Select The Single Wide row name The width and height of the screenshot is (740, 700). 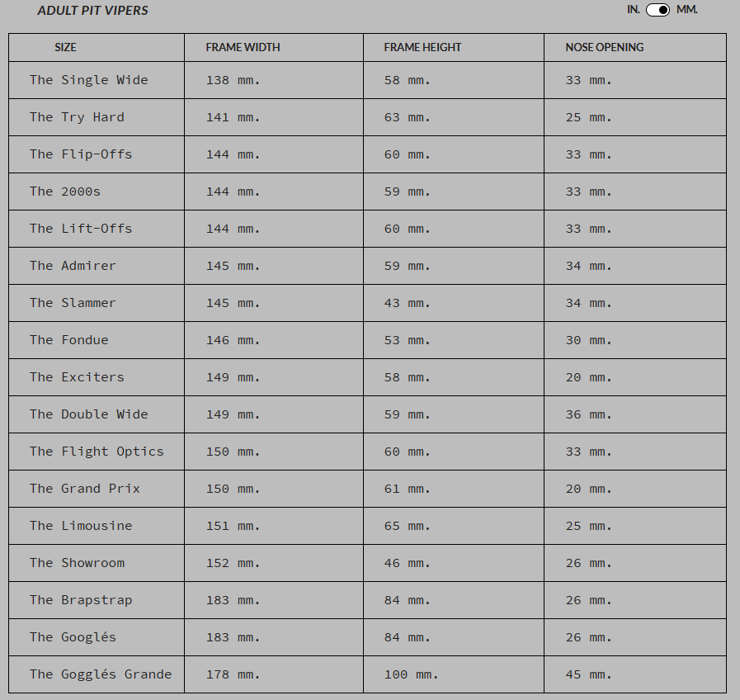click(89, 80)
